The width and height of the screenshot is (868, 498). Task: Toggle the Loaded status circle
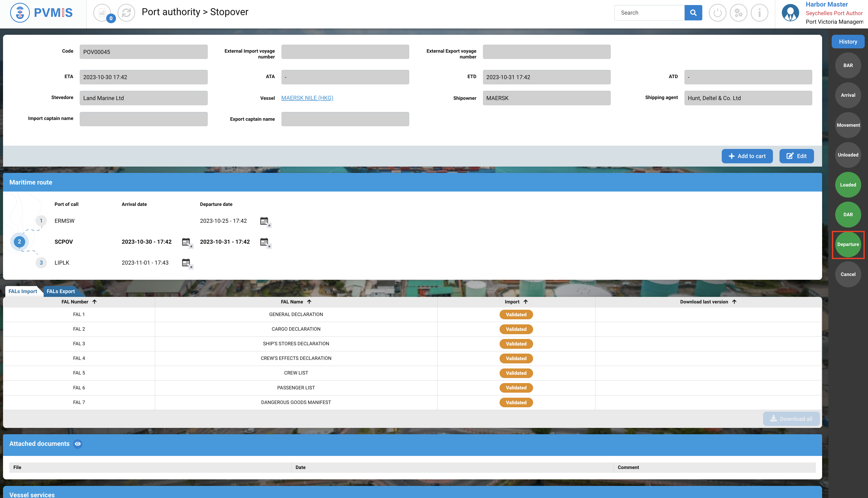pos(848,185)
